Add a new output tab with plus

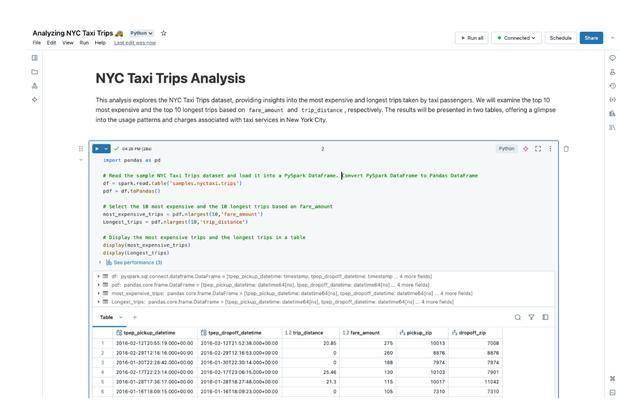point(135,317)
